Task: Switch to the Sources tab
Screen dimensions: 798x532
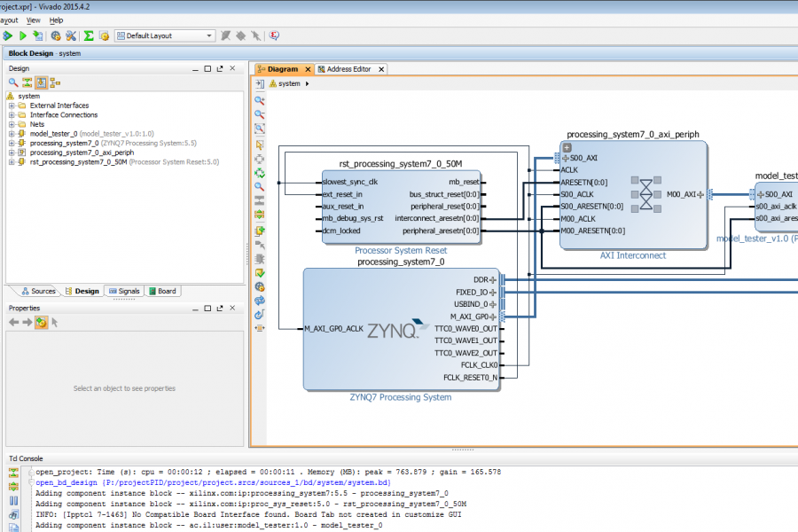Action: (39, 291)
